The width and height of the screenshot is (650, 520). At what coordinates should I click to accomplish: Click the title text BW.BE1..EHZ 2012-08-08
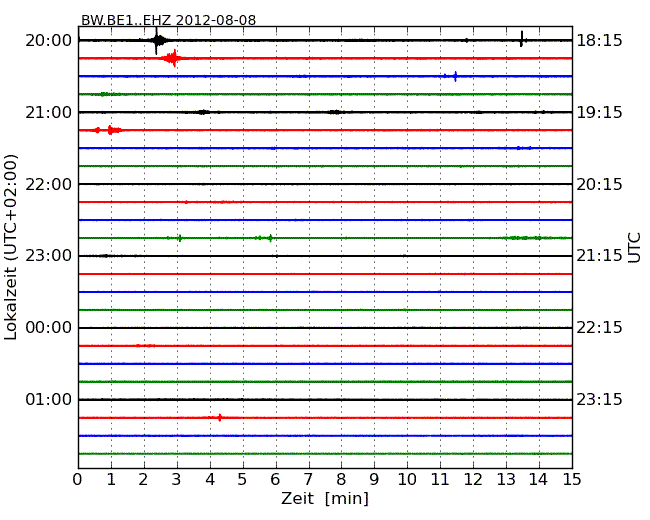[168, 20]
